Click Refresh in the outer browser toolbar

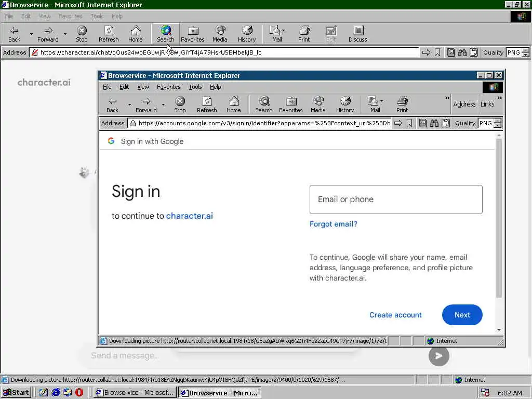point(109,34)
